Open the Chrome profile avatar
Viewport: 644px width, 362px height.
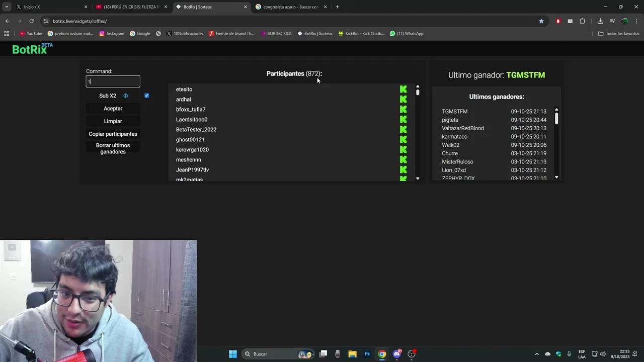tap(624, 21)
